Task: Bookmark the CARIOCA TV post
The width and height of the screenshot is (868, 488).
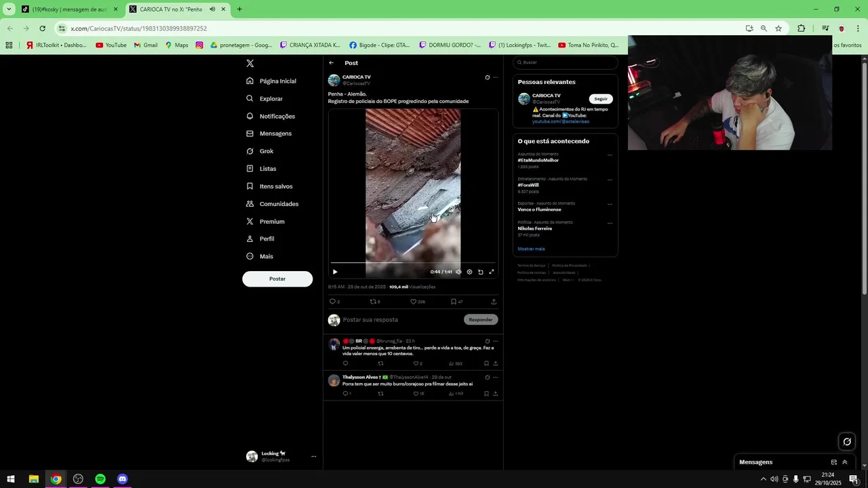Action: pos(454,302)
